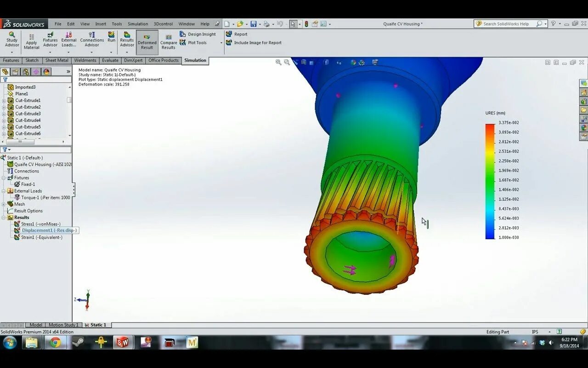Expand the Cut-Extrude1 feature node
This screenshot has width=588, height=368.
(4, 100)
